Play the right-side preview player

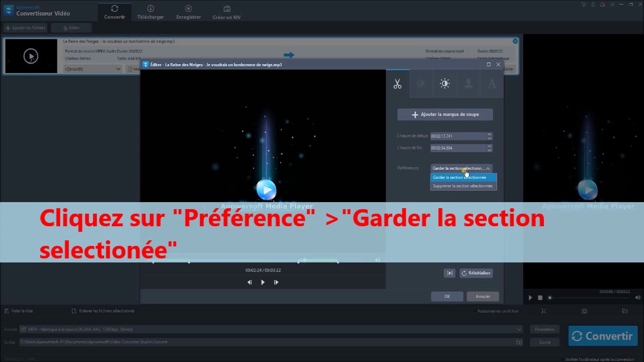tap(530, 298)
